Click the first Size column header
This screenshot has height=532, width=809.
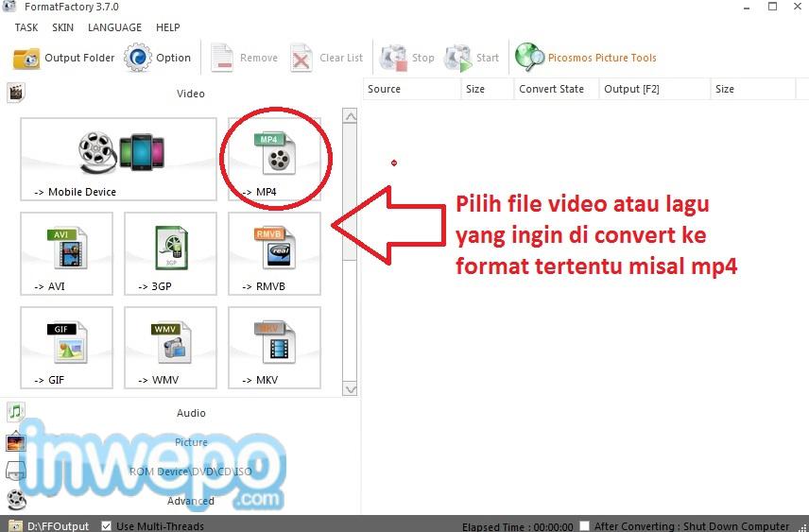click(x=487, y=89)
